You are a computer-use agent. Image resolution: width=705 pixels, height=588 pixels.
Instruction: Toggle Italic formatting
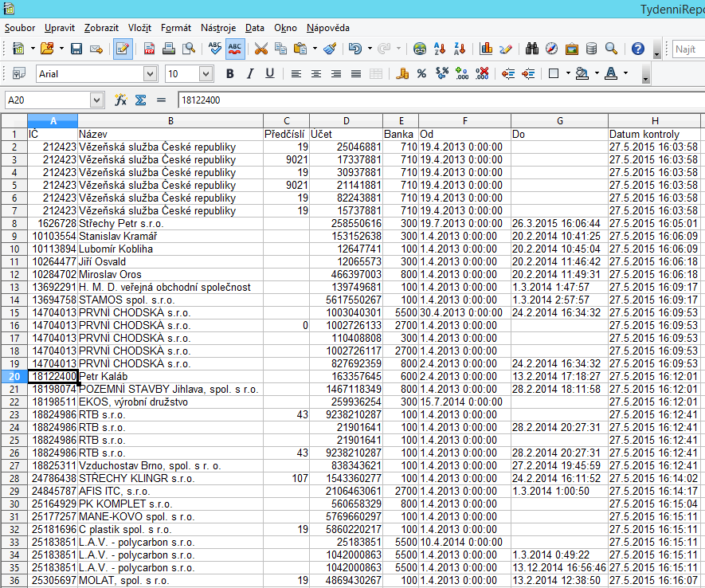point(250,73)
